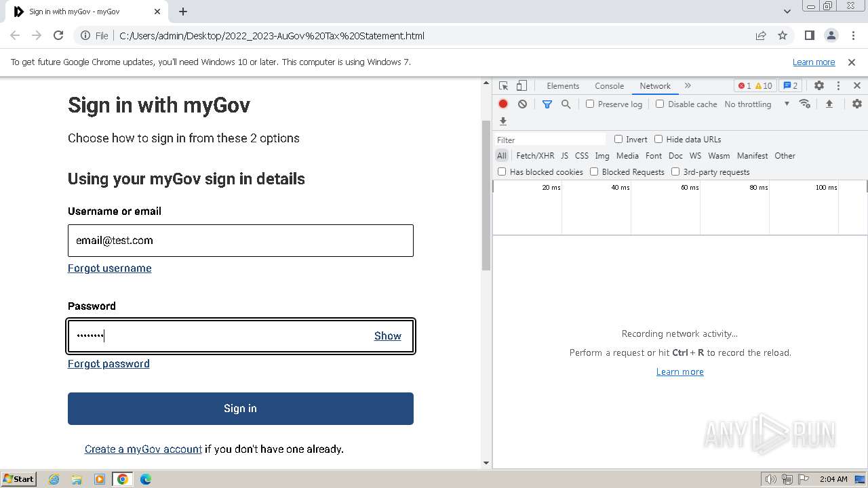Viewport: 868px width, 488px height.
Task: Open the network conditions wifi icon
Action: pos(805,104)
